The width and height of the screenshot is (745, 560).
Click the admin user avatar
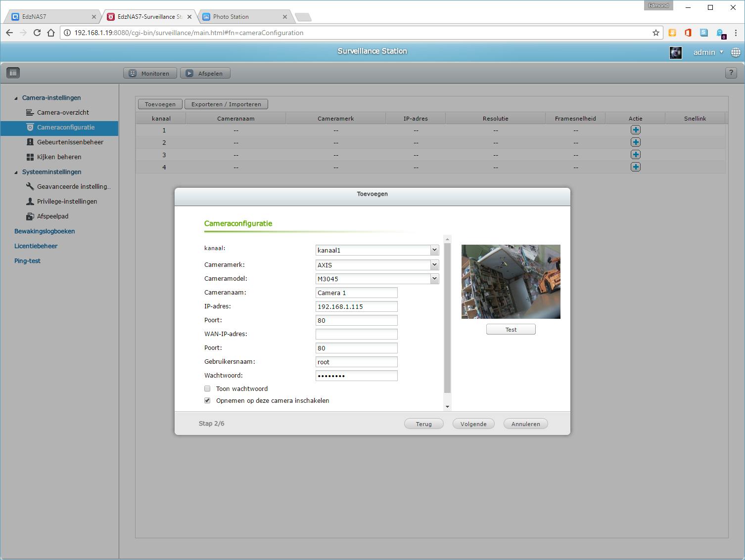point(675,52)
